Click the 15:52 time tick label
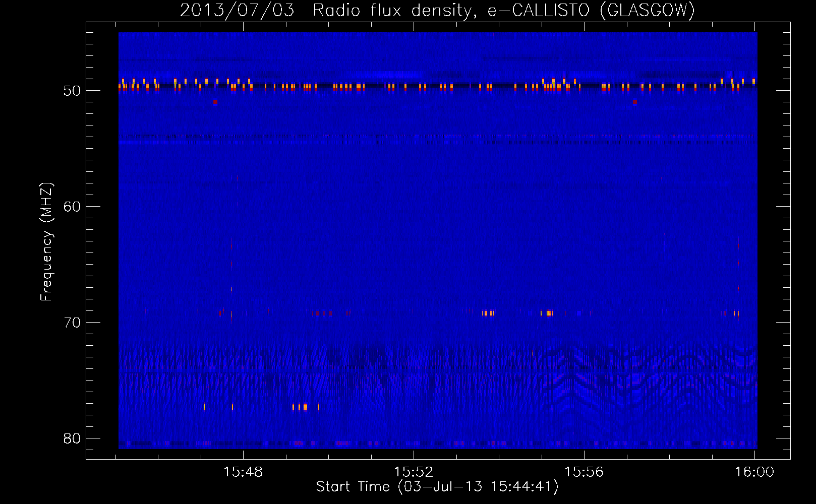816x504 pixels. pyautogui.click(x=414, y=472)
